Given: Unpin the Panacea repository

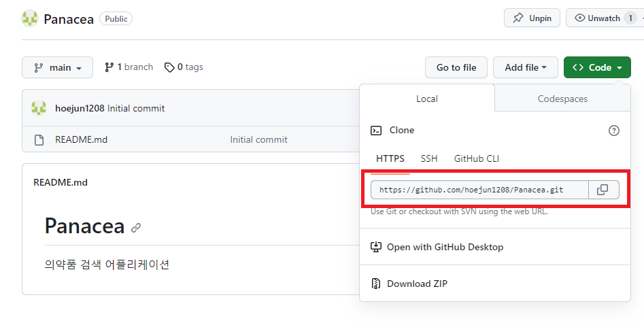Looking at the screenshot, I should tap(532, 18).
